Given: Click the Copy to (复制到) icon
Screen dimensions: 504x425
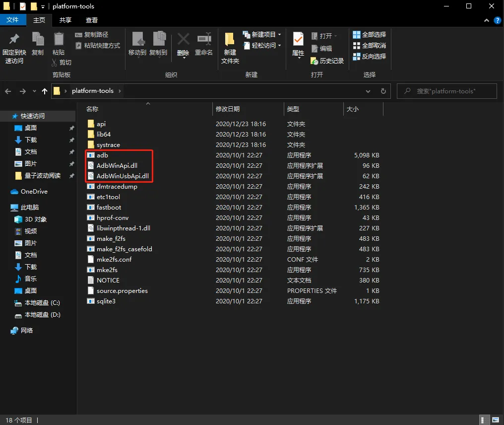Looking at the screenshot, I should (x=159, y=39).
